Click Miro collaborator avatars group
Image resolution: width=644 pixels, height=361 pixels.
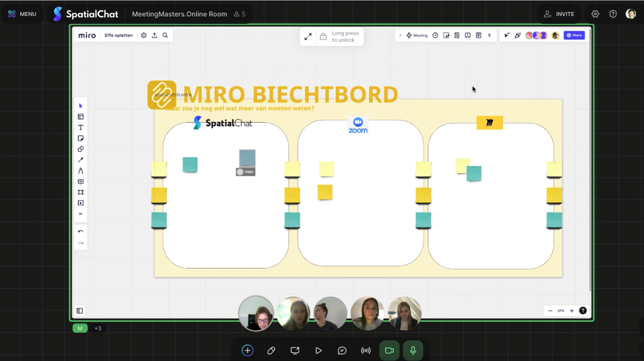point(536,35)
